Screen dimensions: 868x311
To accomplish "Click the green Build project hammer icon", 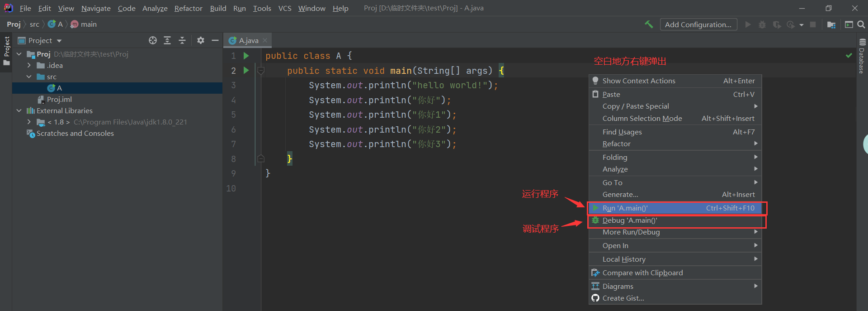I will 649,24.
